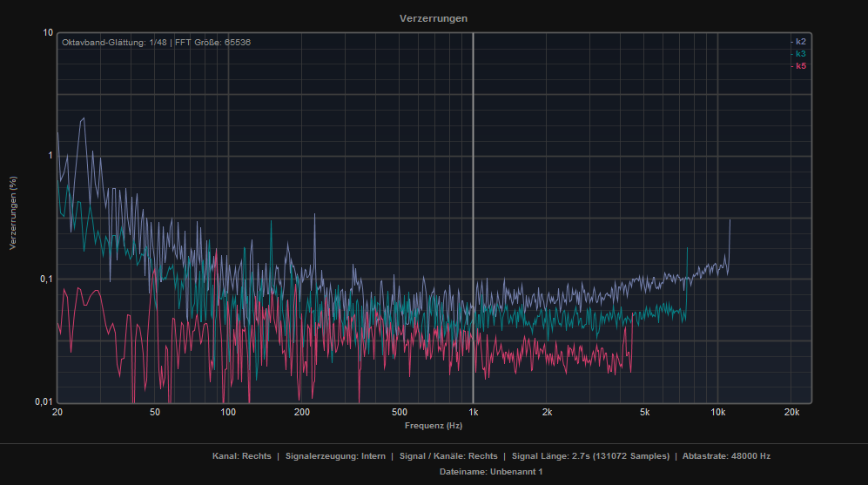The height and width of the screenshot is (485, 868).
Task: Toggle the k2 trace in the legend
Action: coord(798,42)
